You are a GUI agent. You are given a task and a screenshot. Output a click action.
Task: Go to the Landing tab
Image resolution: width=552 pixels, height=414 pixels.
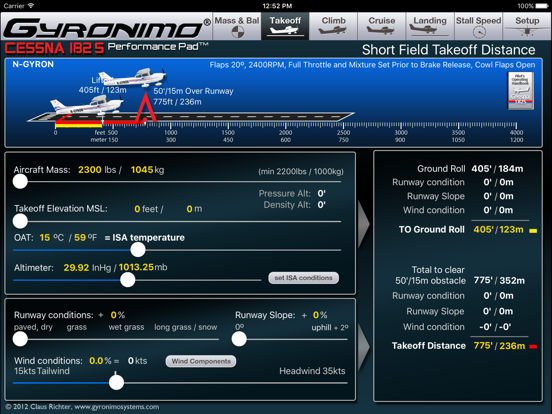[430, 26]
